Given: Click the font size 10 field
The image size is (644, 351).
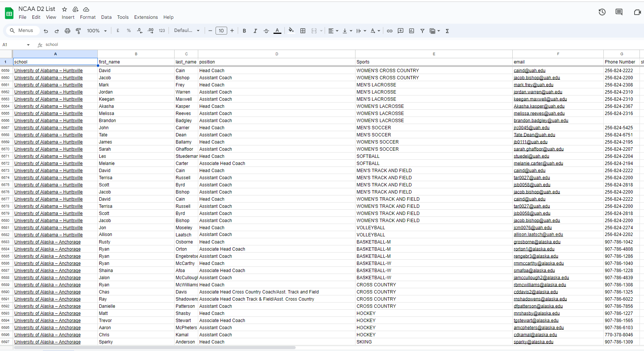Looking at the screenshot, I should 221,31.
